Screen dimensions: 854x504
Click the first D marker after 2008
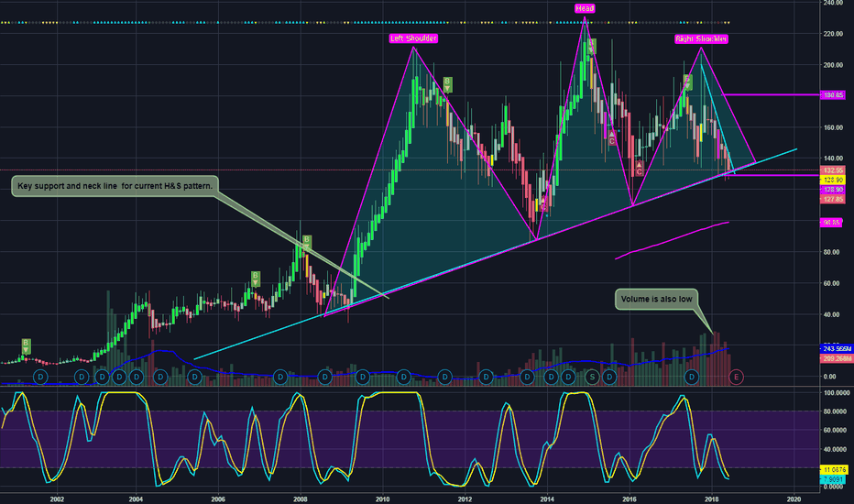click(324, 377)
